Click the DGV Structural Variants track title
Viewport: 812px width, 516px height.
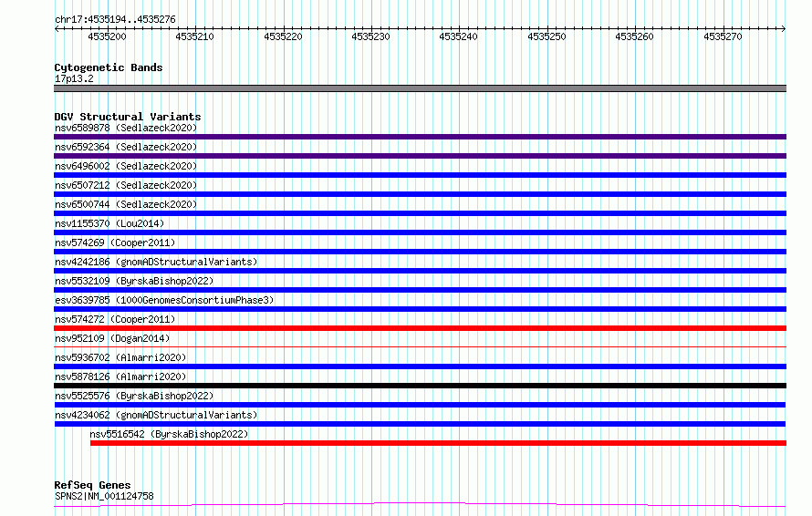pos(128,117)
